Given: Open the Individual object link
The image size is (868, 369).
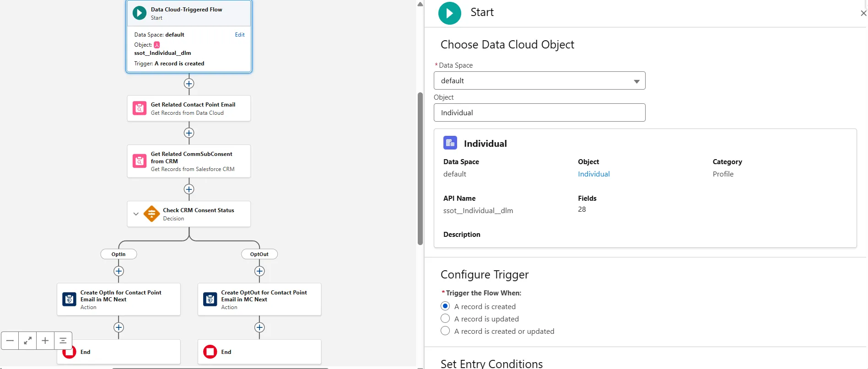Looking at the screenshot, I should point(593,174).
